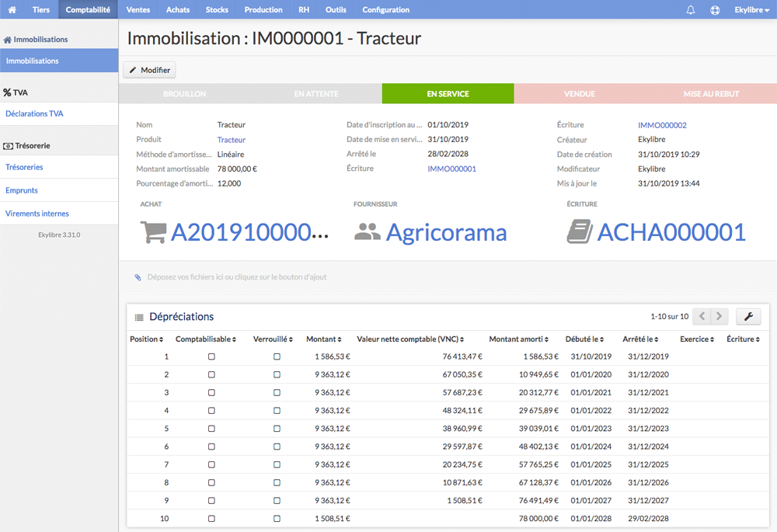Open supplier Agricorama
The image size is (777, 532).
pyautogui.click(x=446, y=231)
